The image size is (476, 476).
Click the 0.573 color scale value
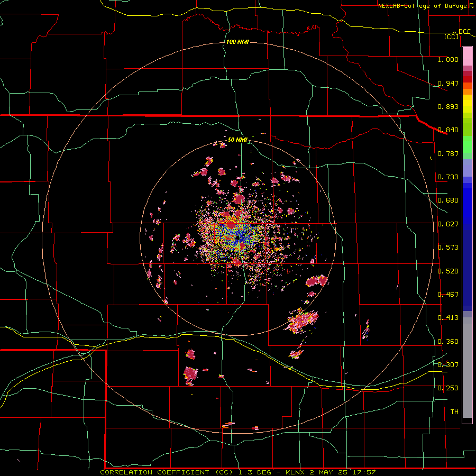click(448, 248)
